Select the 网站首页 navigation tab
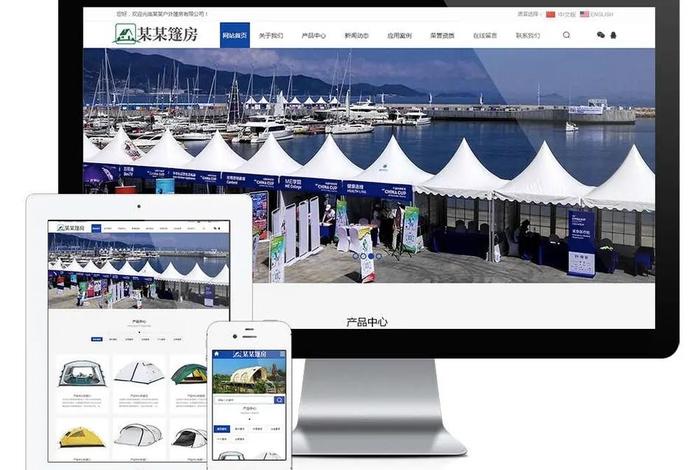 point(235,35)
